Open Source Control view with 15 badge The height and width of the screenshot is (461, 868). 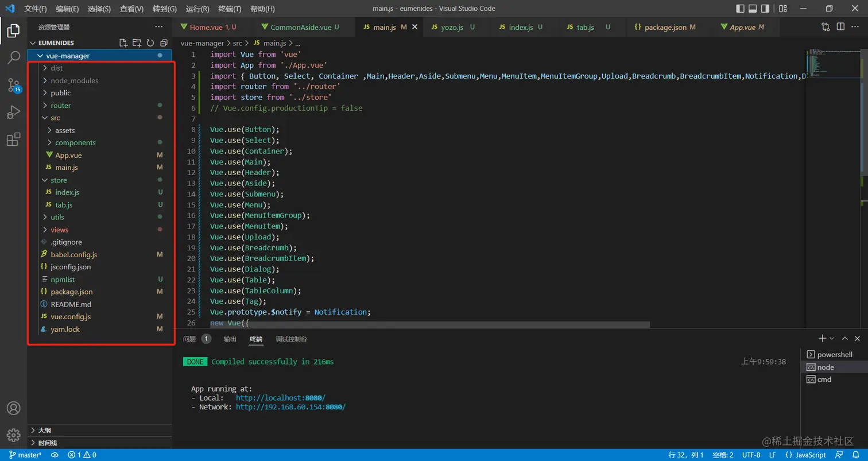point(13,86)
